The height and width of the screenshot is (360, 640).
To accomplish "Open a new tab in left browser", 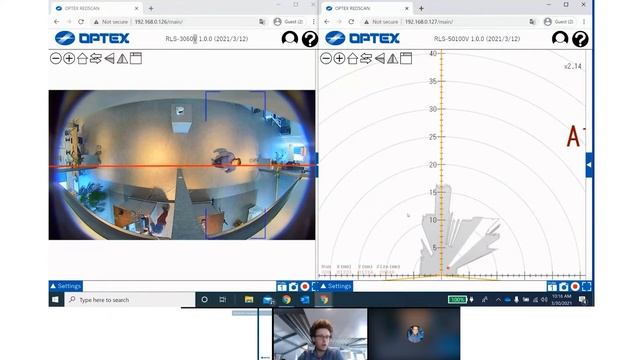I will tap(151, 8).
